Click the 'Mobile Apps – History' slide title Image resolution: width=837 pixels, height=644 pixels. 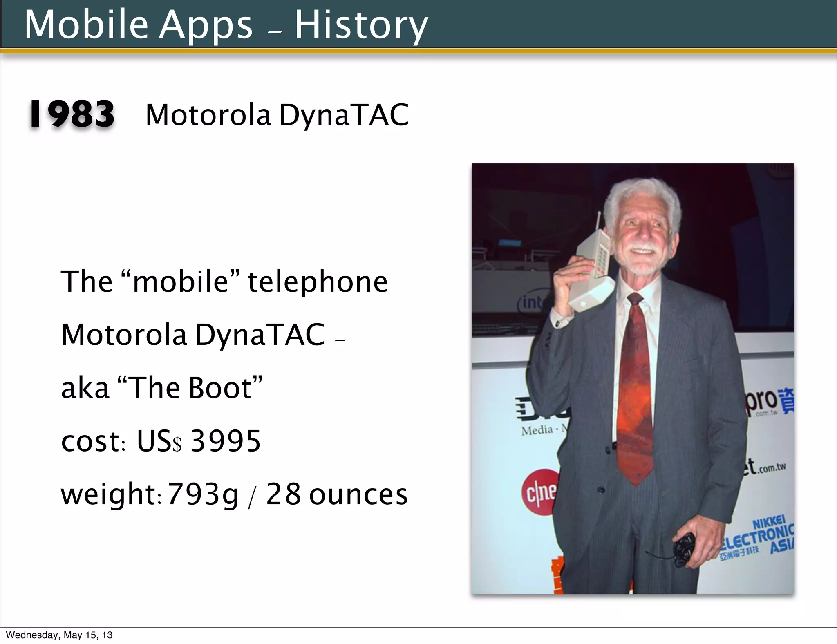click(226, 25)
